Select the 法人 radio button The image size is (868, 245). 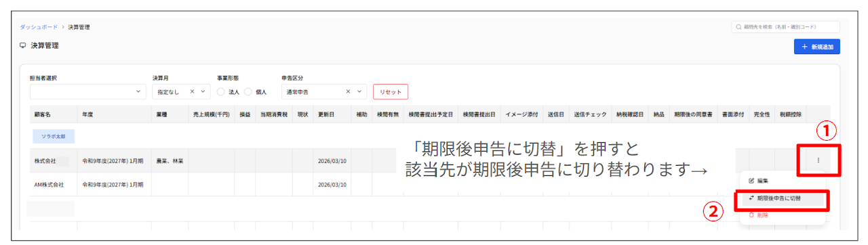pos(220,91)
